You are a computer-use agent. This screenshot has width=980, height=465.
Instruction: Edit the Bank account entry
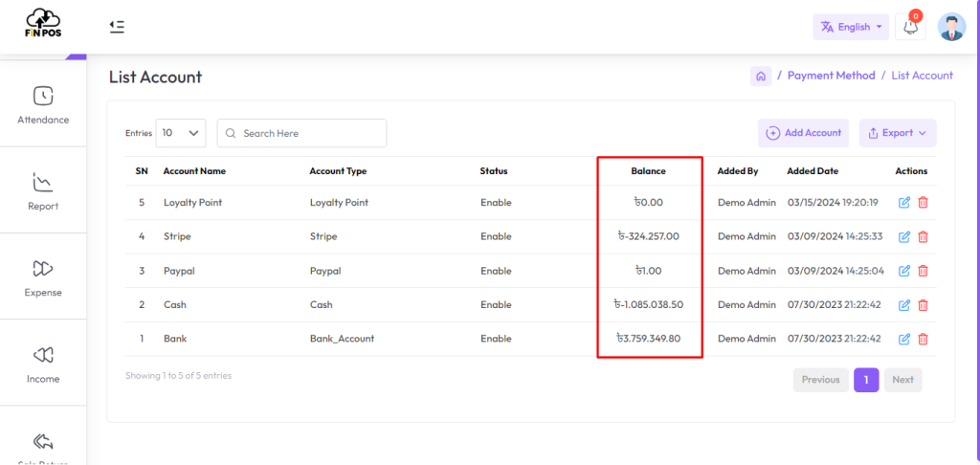903,339
